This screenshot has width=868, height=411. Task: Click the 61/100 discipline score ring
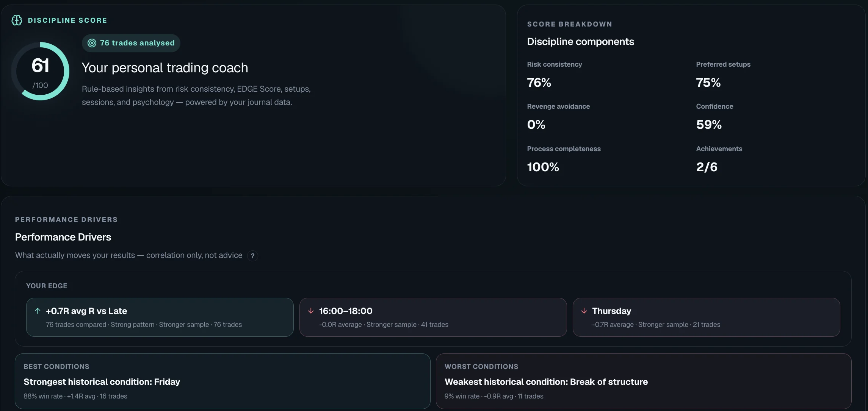tap(40, 71)
